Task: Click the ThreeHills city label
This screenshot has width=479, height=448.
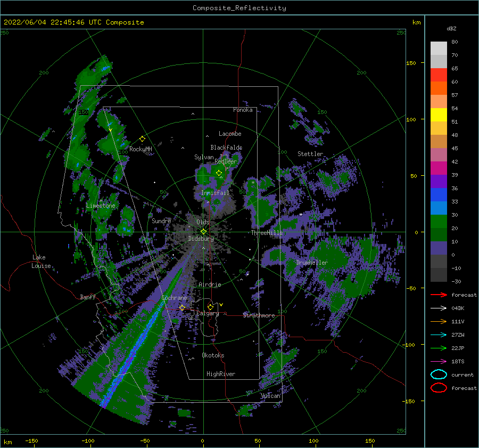Action: point(267,233)
